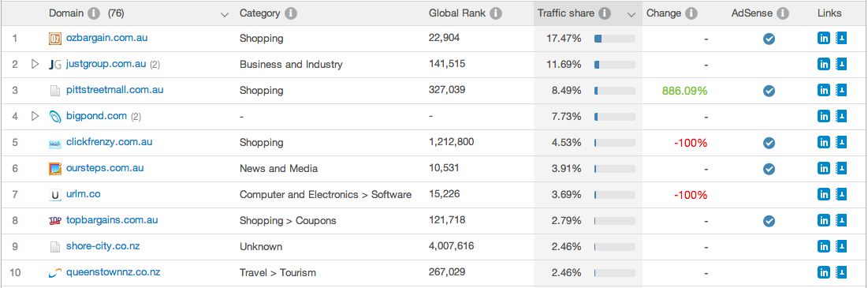Sort by Change column header
868x288 pixels.
click(664, 13)
